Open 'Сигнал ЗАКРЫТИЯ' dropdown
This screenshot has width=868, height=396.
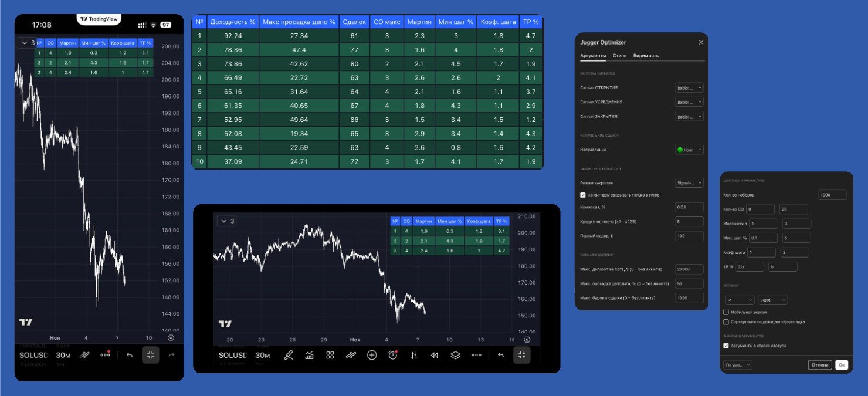click(689, 116)
